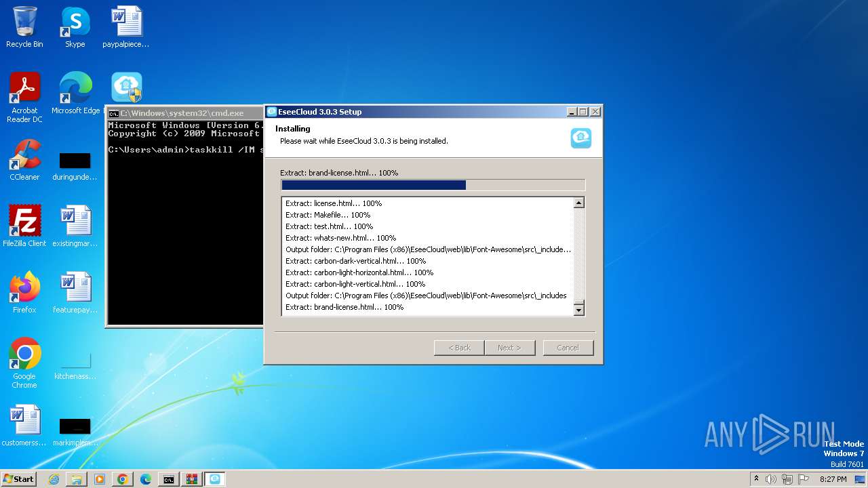The image size is (868, 488).
Task: Minimize the EseeCloud Setup window
Action: [x=572, y=112]
